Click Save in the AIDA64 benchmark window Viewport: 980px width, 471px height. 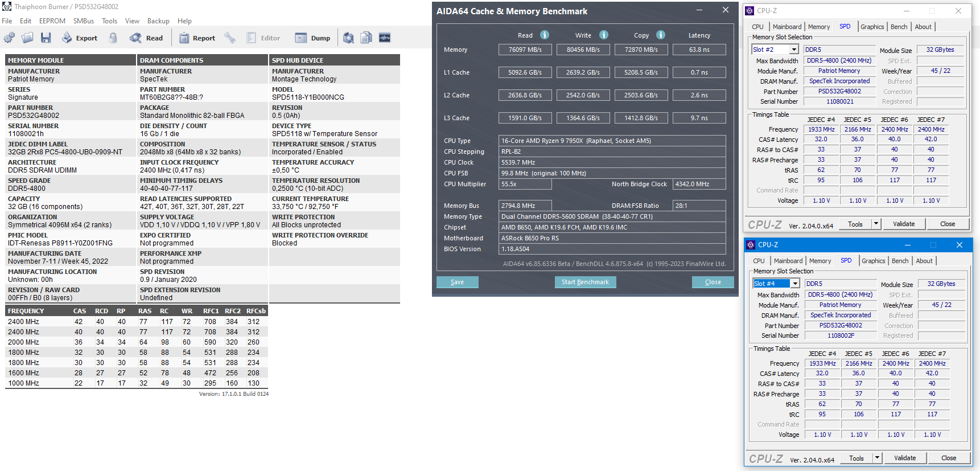click(457, 282)
